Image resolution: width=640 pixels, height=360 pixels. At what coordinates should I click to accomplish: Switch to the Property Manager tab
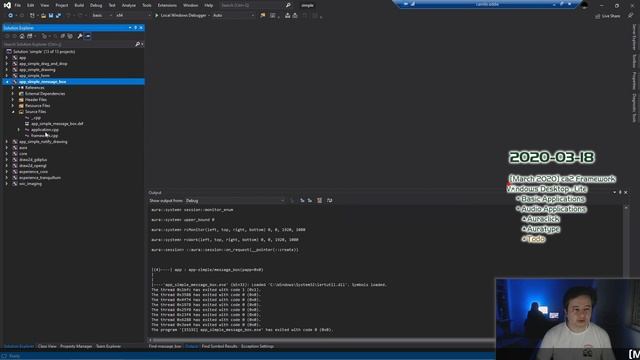(x=76, y=347)
